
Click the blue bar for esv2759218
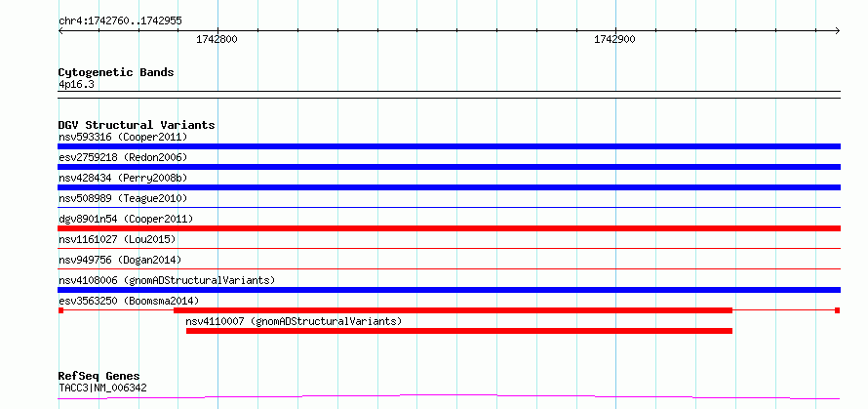point(449,167)
